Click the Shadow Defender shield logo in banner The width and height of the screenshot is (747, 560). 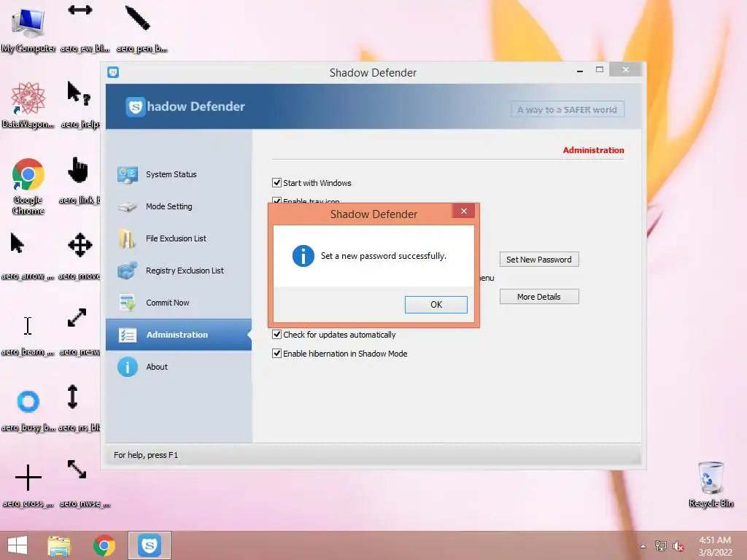pyautogui.click(x=135, y=106)
